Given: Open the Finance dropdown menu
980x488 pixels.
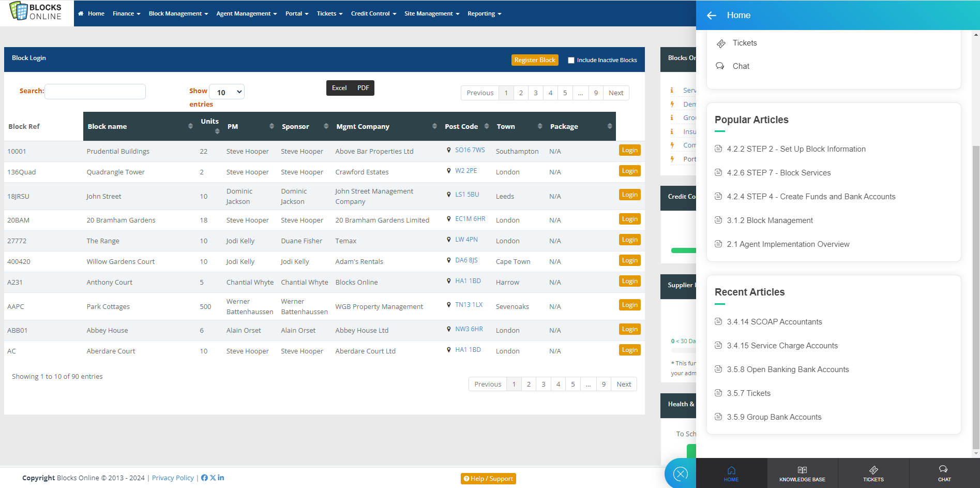Looking at the screenshot, I should (127, 13).
